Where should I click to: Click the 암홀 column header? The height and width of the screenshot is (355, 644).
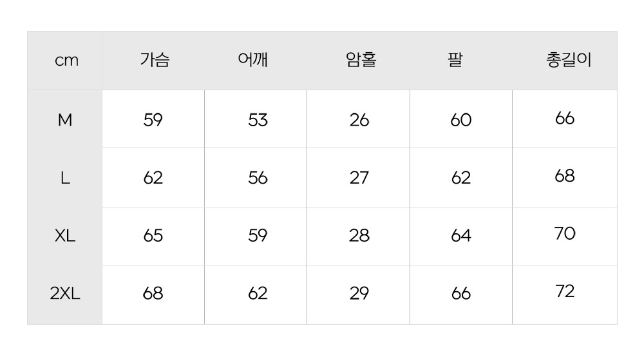point(361,61)
